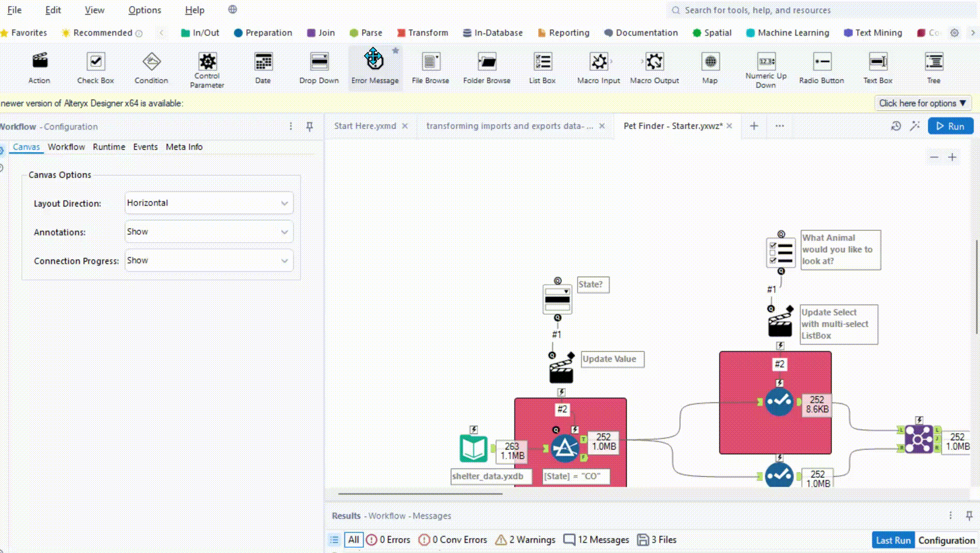Select the Map tool icon
980x553 pixels.
coord(710,62)
